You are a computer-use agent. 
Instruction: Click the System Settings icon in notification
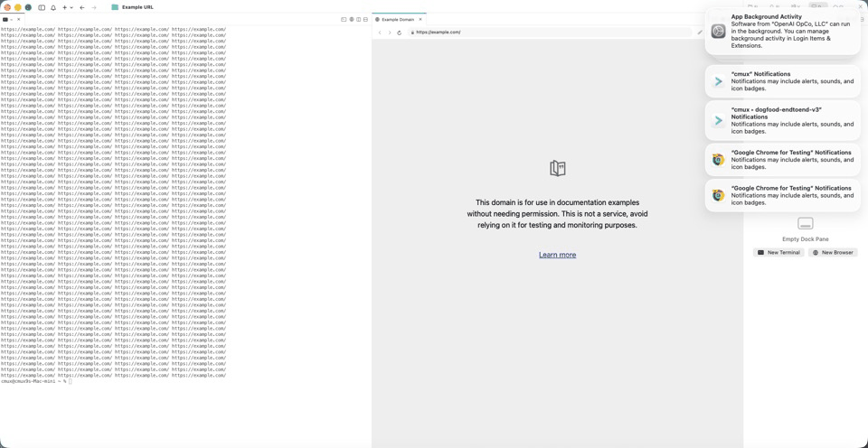(719, 32)
